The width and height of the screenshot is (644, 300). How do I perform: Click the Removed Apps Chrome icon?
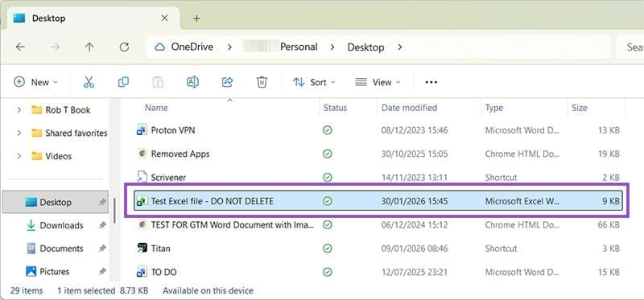(142, 154)
